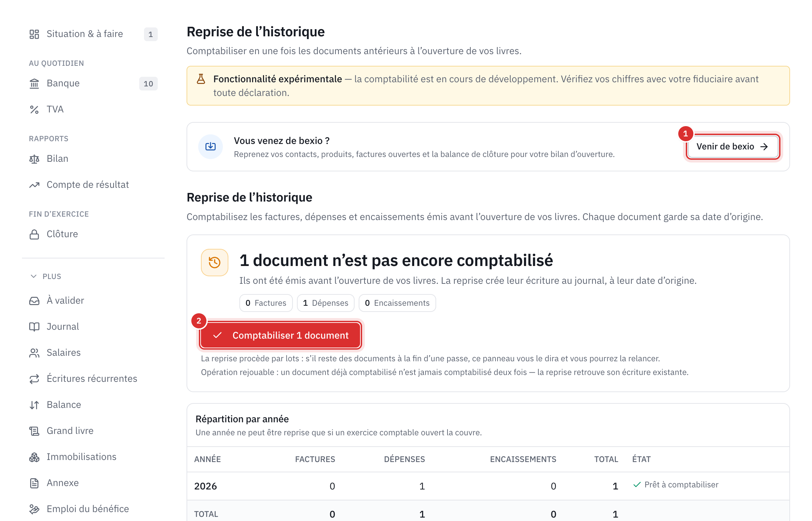Open the Bilan report

(x=93, y=159)
